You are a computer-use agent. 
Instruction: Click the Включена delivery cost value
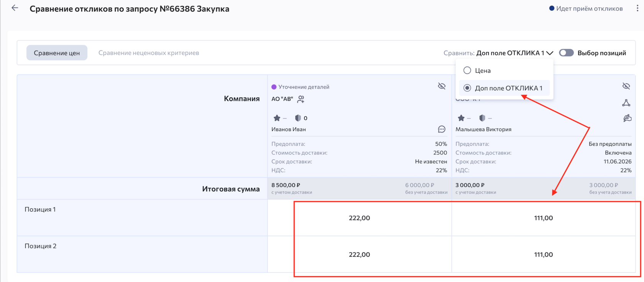pos(618,153)
